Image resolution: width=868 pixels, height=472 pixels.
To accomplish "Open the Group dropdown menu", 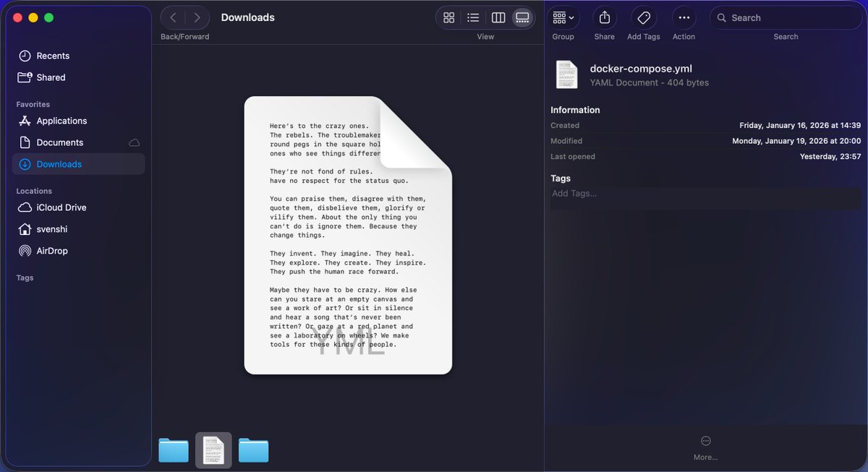I will point(563,18).
